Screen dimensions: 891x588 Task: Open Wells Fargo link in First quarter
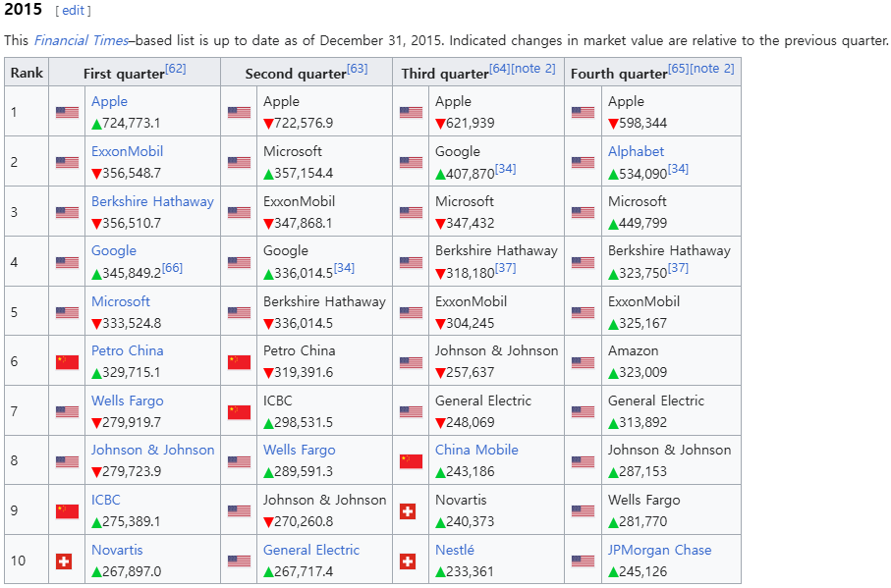[128, 401]
